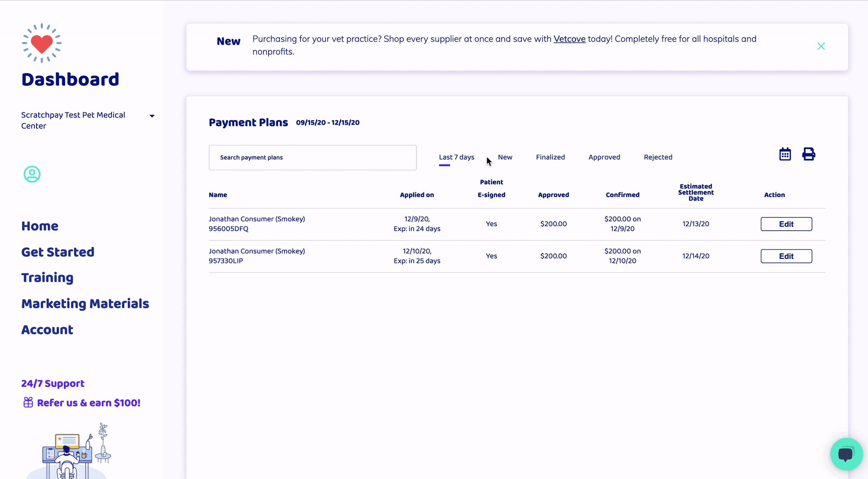
Task: Click the gift icon beside the referral offer
Action: coord(28,402)
